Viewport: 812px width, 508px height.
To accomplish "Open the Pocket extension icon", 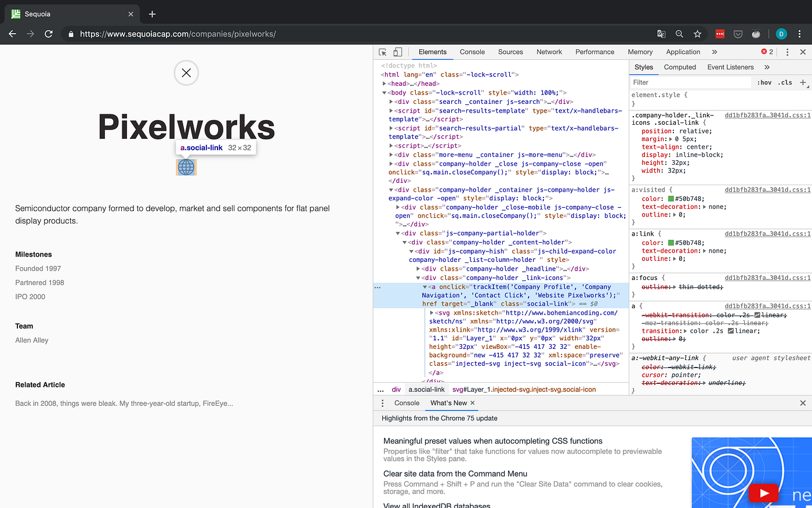I will [738, 34].
